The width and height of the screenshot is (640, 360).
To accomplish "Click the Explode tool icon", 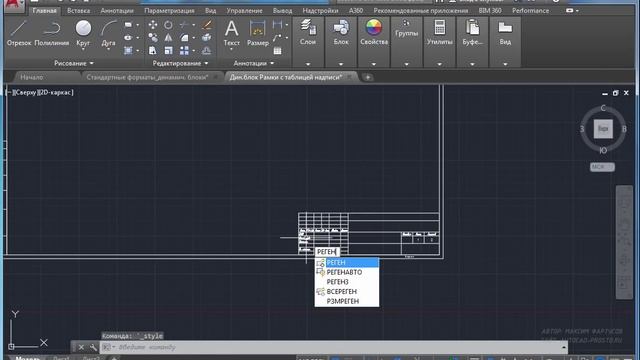I will click(207, 38).
